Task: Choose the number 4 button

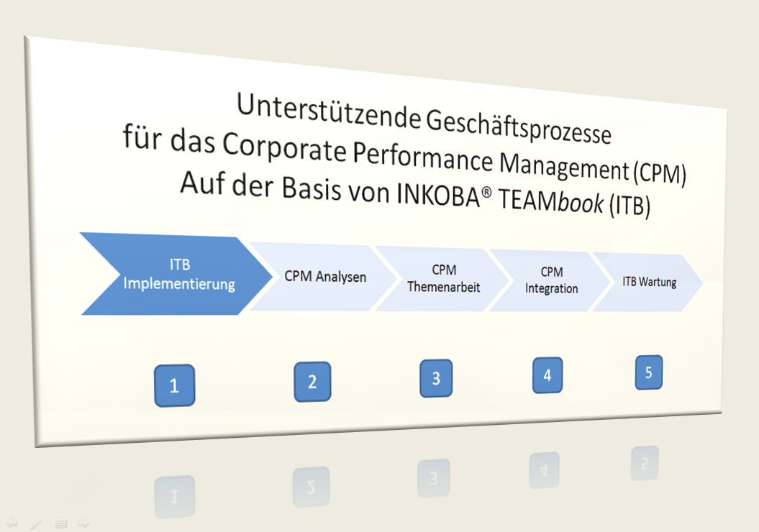Action: click(547, 375)
